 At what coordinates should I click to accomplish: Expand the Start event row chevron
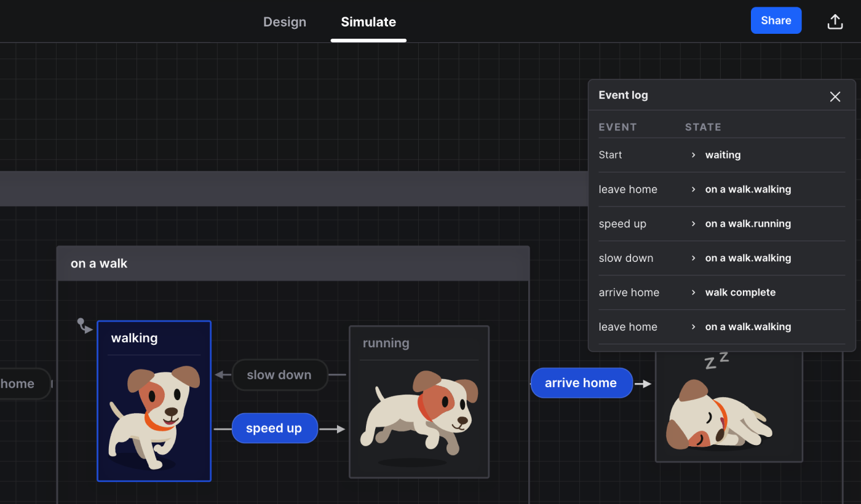point(693,155)
